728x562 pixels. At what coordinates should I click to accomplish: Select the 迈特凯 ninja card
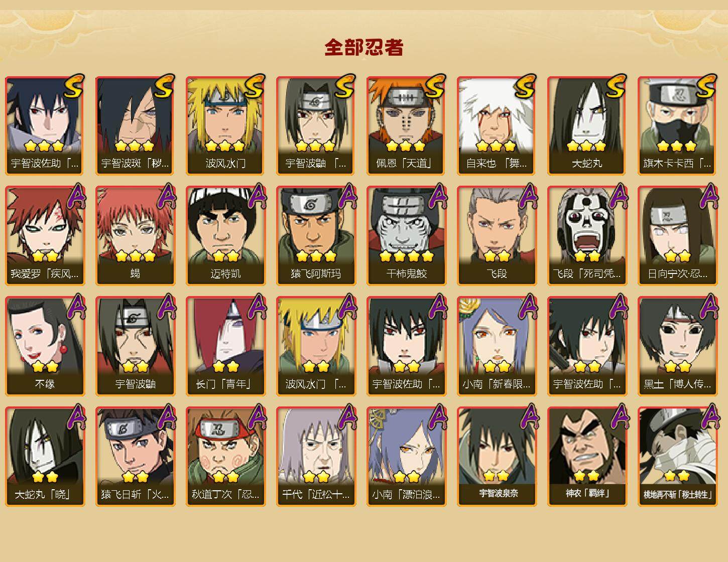(x=225, y=236)
